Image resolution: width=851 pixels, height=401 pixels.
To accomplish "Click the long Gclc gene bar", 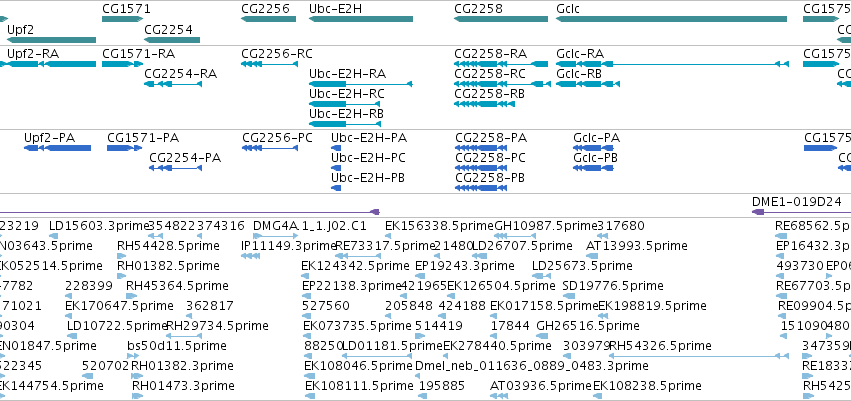I will point(671,19).
